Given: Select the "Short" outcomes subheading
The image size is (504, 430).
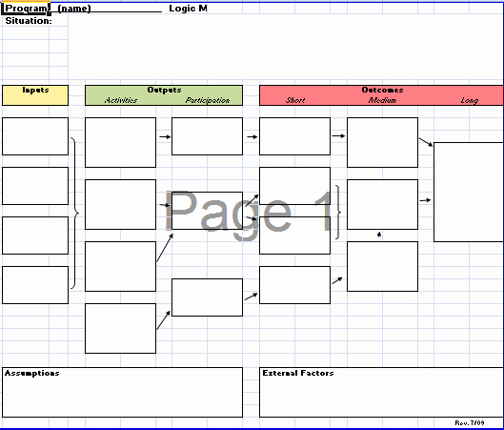Looking at the screenshot, I should pos(295,100).
